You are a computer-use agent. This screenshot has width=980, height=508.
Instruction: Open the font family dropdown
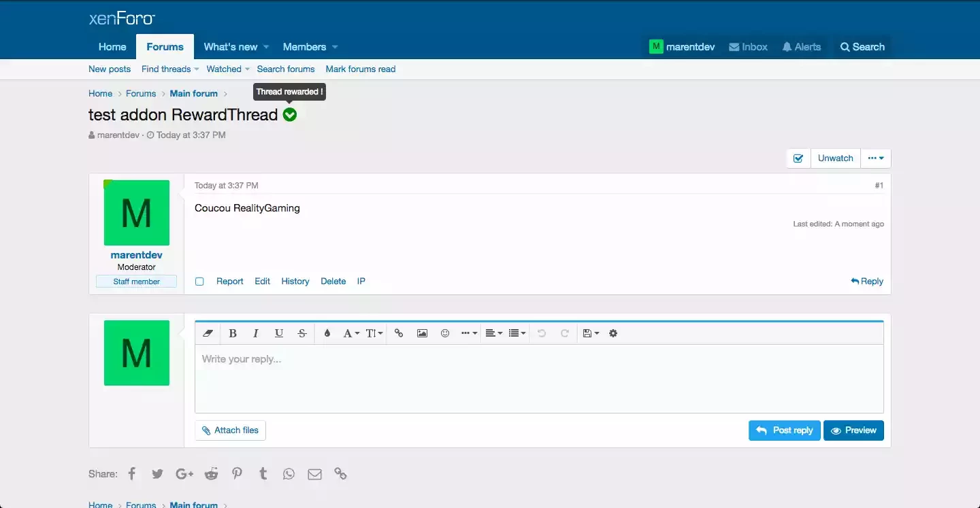[x=351, y=333]
